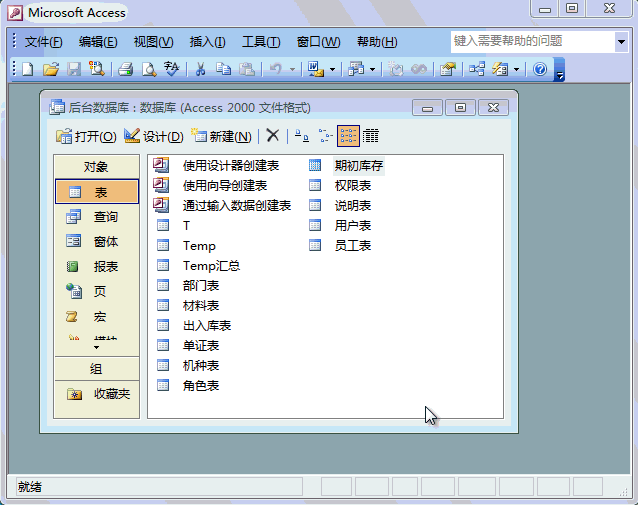The height and width of the screenshot is (505, 638).
Task: Select the List view button
Action: click(348, 136)
